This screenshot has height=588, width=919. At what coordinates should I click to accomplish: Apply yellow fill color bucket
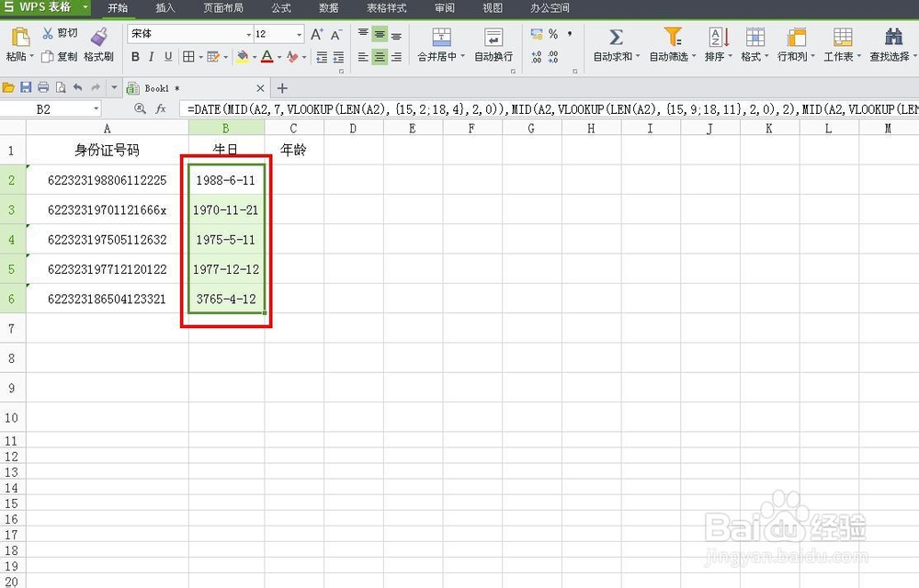click(x=242, y=57)
